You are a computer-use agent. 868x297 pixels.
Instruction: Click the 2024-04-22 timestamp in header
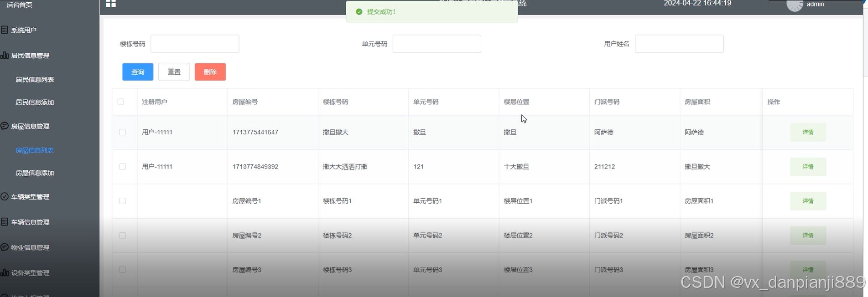(x=697, y=4)
